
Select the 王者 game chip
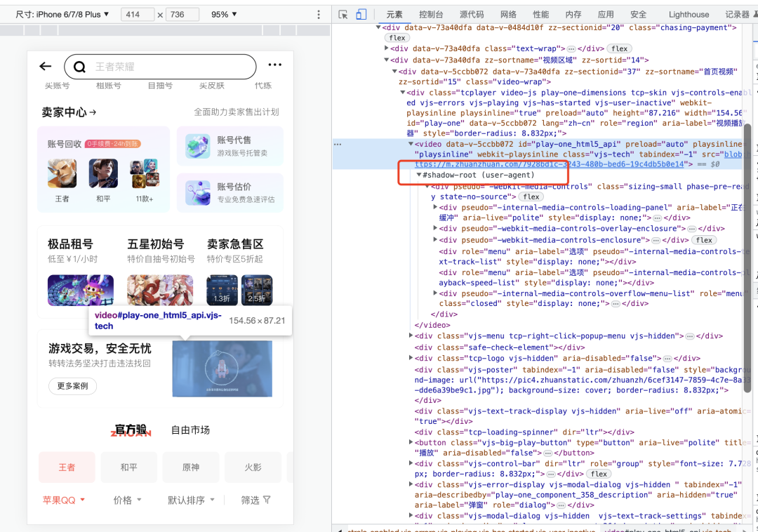pos(67,467)
